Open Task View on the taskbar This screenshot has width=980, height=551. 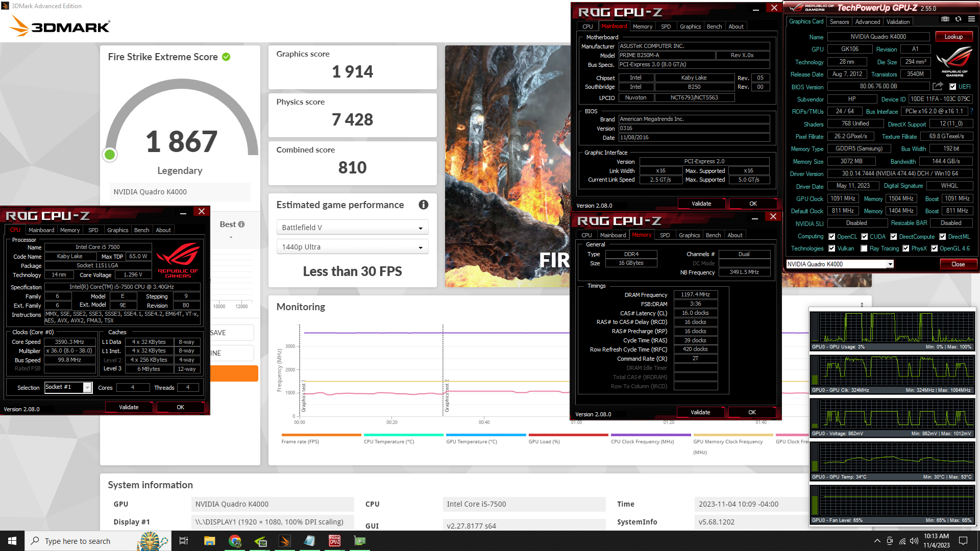click(184, 541)
